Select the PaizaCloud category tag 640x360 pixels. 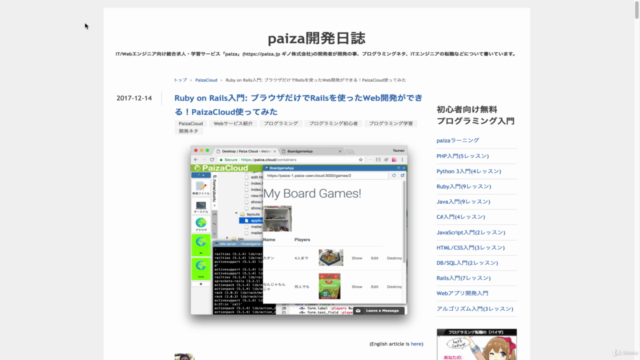coord(191,123)
